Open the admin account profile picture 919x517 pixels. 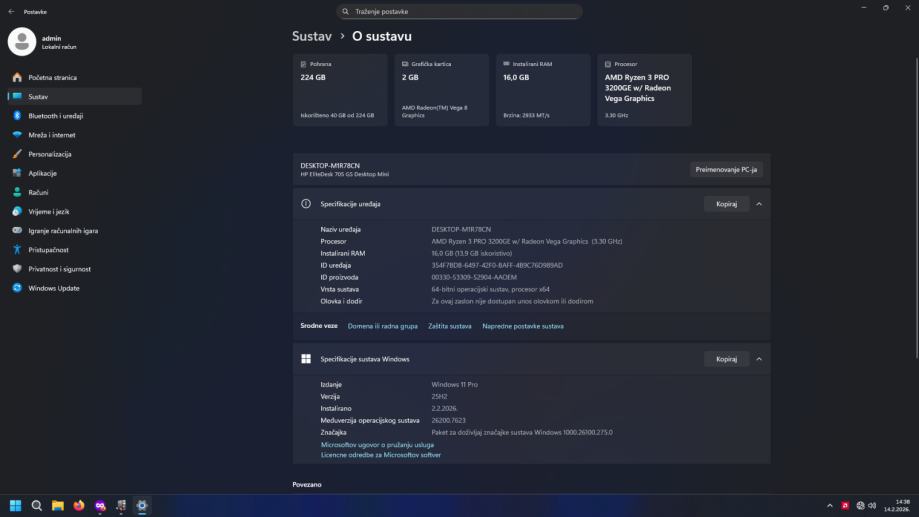coord(22,42)
